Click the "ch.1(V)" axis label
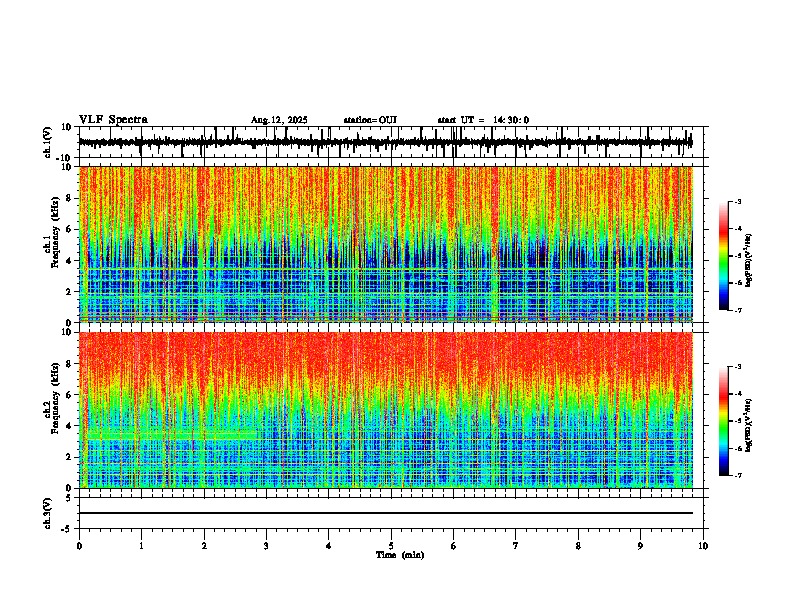 (x=48, y=143)
